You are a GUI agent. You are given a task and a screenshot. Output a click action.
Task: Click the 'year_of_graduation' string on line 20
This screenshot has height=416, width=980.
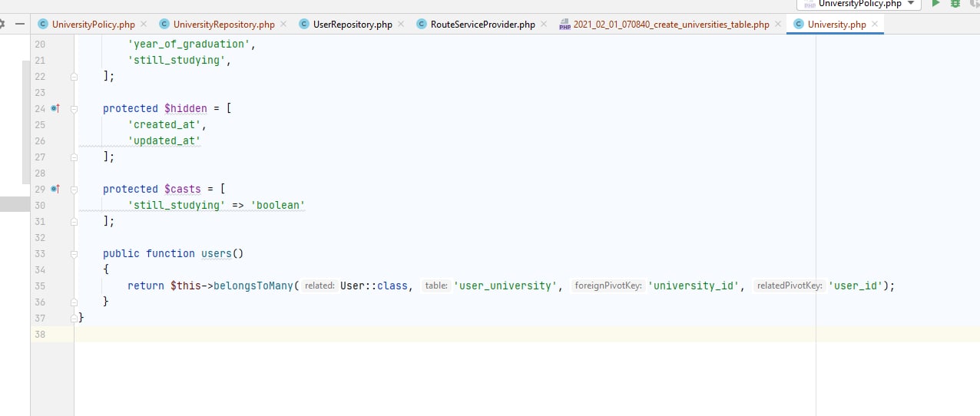(189, 44)
